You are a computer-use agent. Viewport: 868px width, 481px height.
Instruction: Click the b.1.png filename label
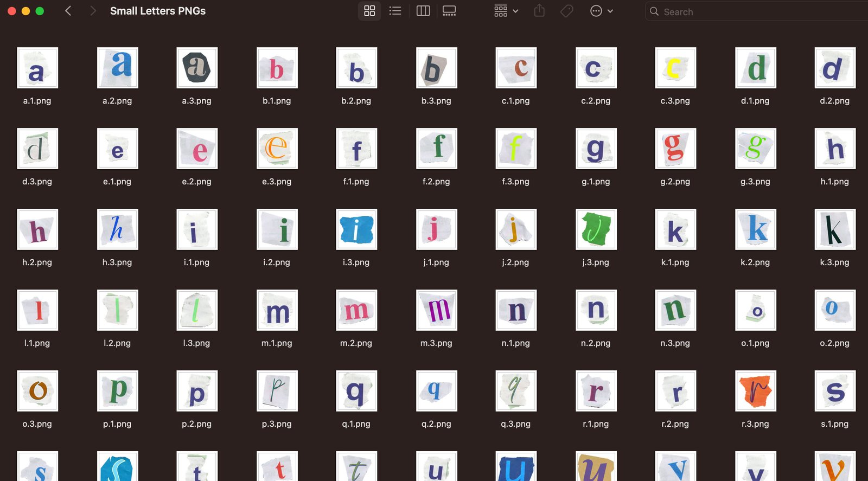coord(277,101)
